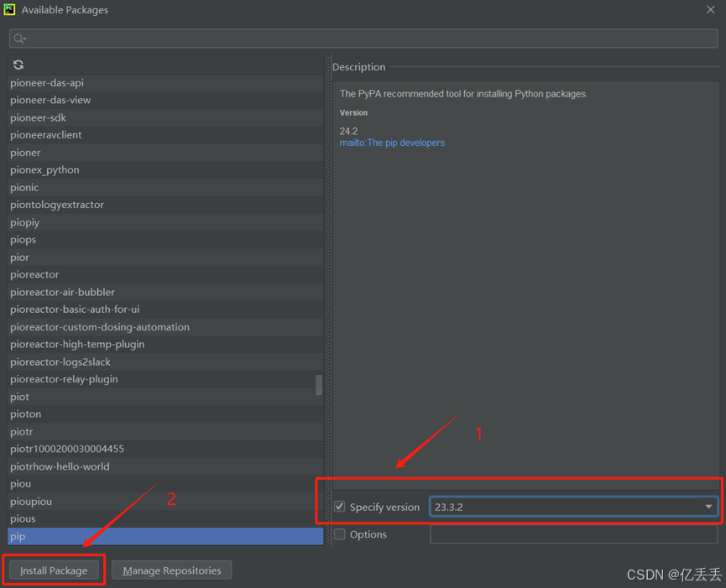Screen dimensions: 726x588
Task: Select pioreactor-custom-dosing-automation package
Action: point(165,326)
